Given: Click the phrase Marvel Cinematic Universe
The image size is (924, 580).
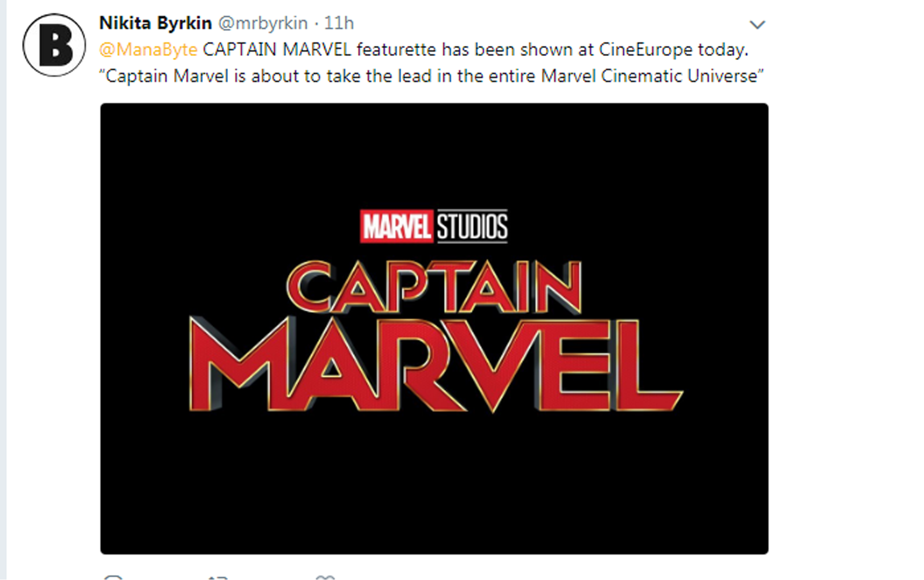Looking at the screenshot, I should [649, 76].
